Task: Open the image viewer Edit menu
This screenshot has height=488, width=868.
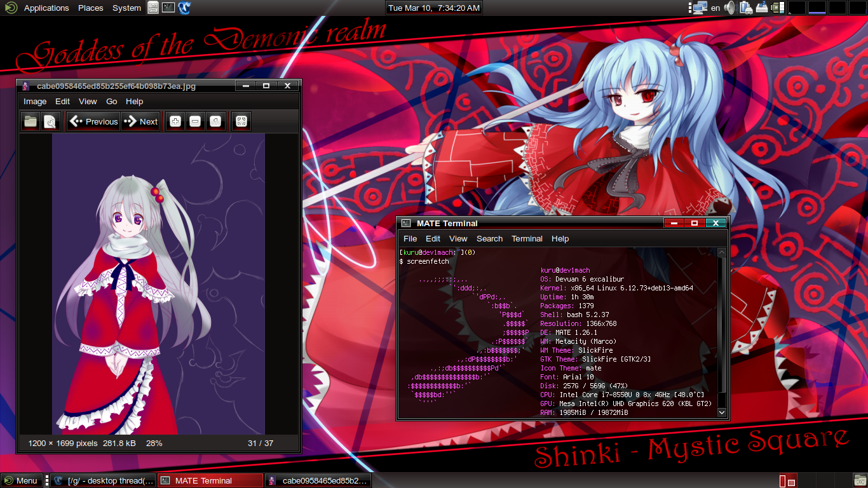Action: (62, 101)
